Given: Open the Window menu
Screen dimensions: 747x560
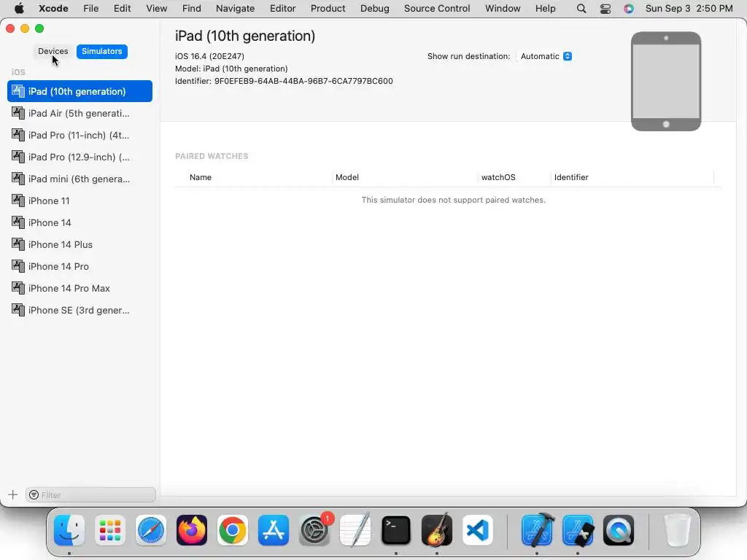Looking at the screenshot, I should [503, 9].
